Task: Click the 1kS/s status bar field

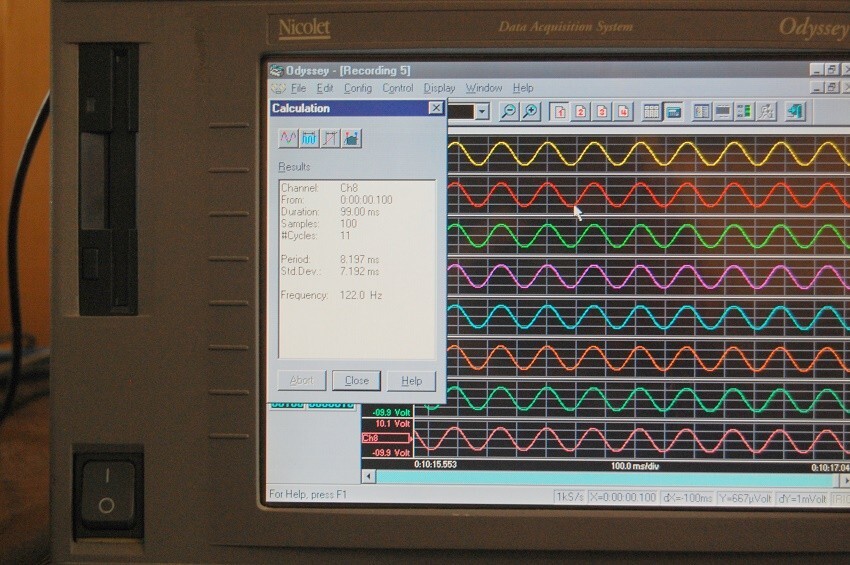Action: pyautogui.click(x=569, y=498)
